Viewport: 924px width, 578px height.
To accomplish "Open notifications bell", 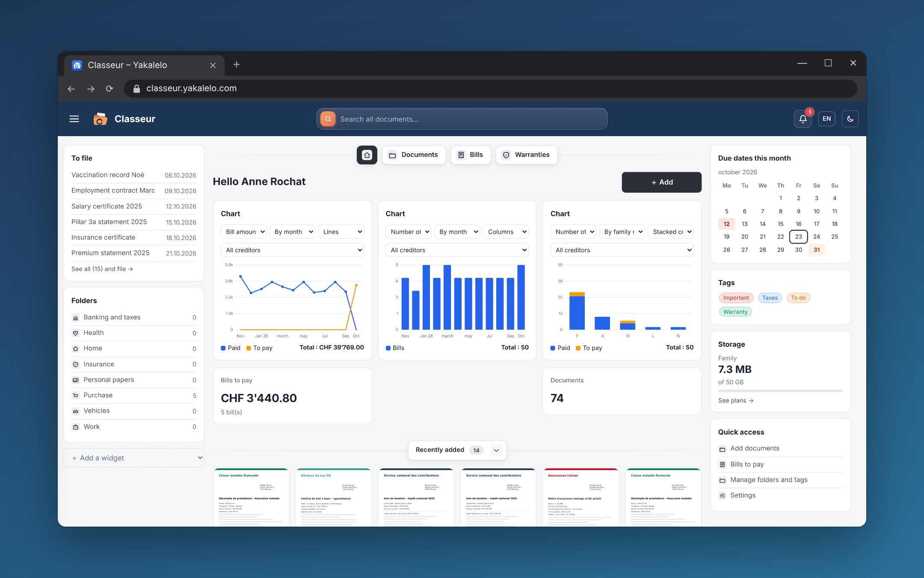I will (803, 119).
